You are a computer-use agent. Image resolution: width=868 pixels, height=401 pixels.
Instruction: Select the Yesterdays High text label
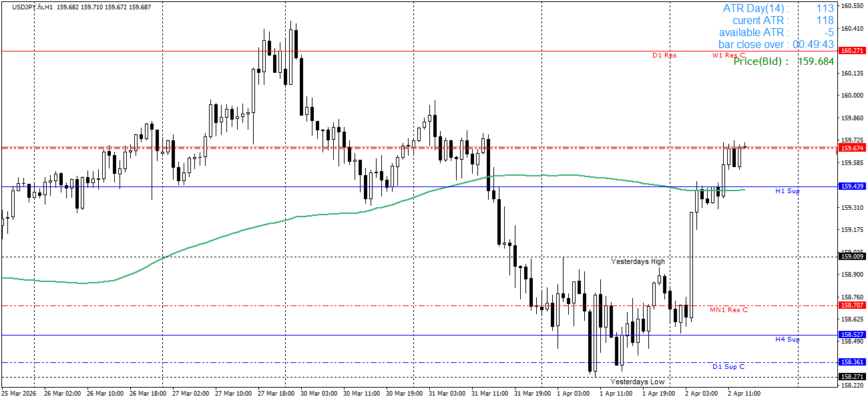pos(637,261)
